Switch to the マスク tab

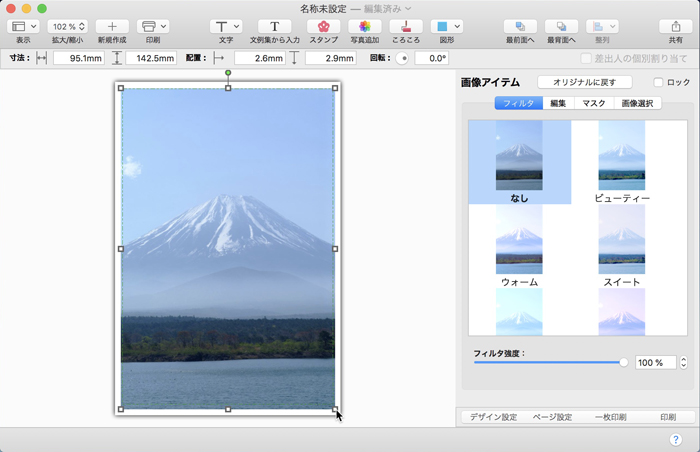[x=593, y=103]
